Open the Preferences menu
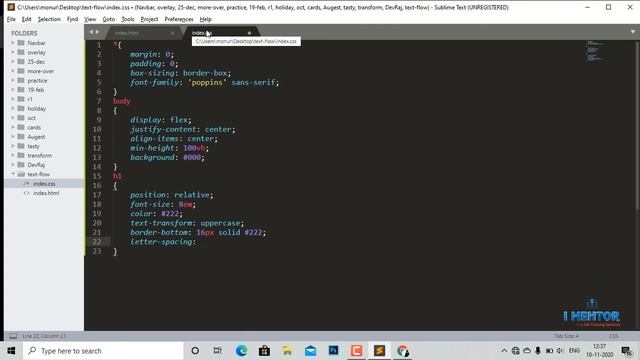The height and width of the screenshot is (360, 640). [179, 19]
